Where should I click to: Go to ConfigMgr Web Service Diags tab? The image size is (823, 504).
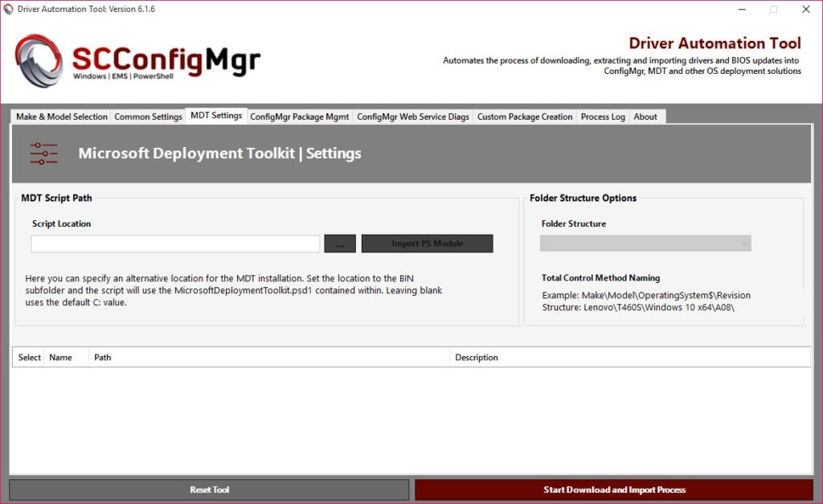(413, 117)
